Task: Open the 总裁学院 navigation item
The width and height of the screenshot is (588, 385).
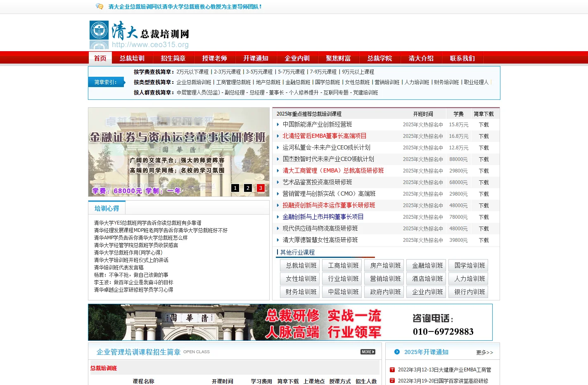Action: point(380,58)
